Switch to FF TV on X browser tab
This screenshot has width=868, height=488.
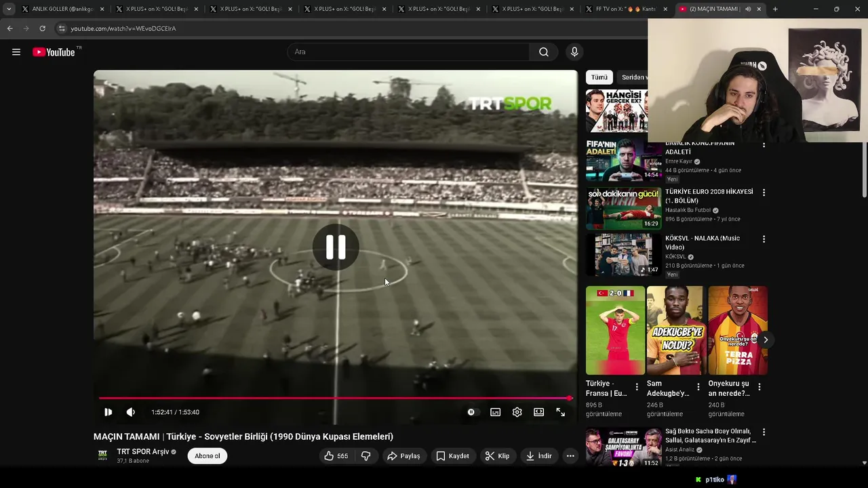[x=627, y=9]
